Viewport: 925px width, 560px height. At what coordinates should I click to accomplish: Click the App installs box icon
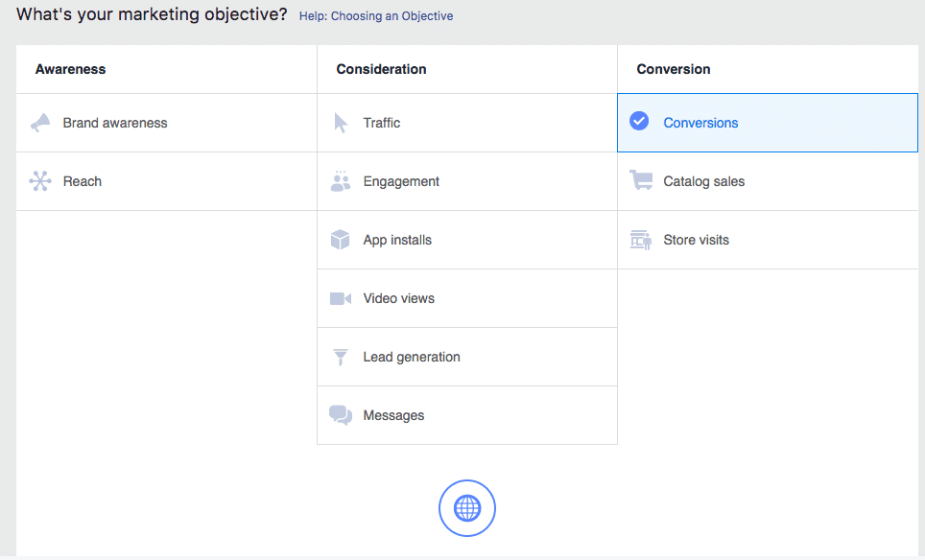click(341, 240)
